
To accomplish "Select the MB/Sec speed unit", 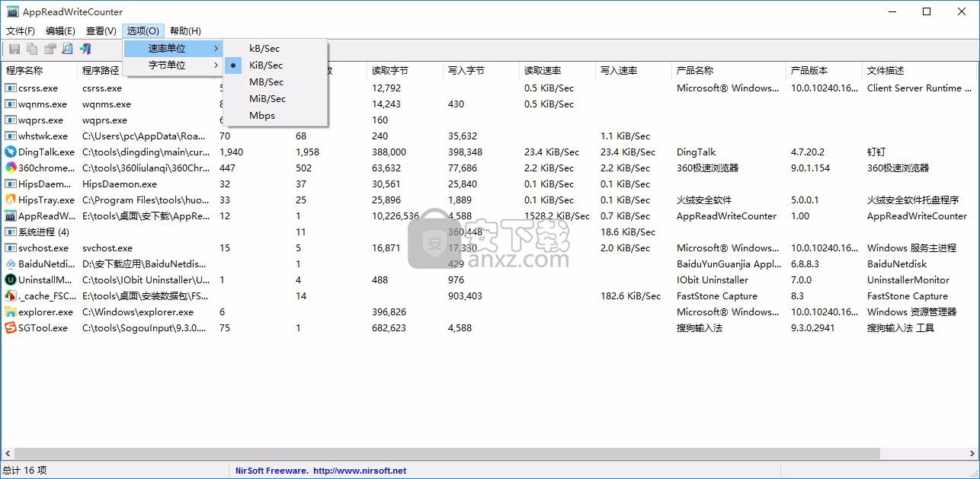I will click(276, 82).
